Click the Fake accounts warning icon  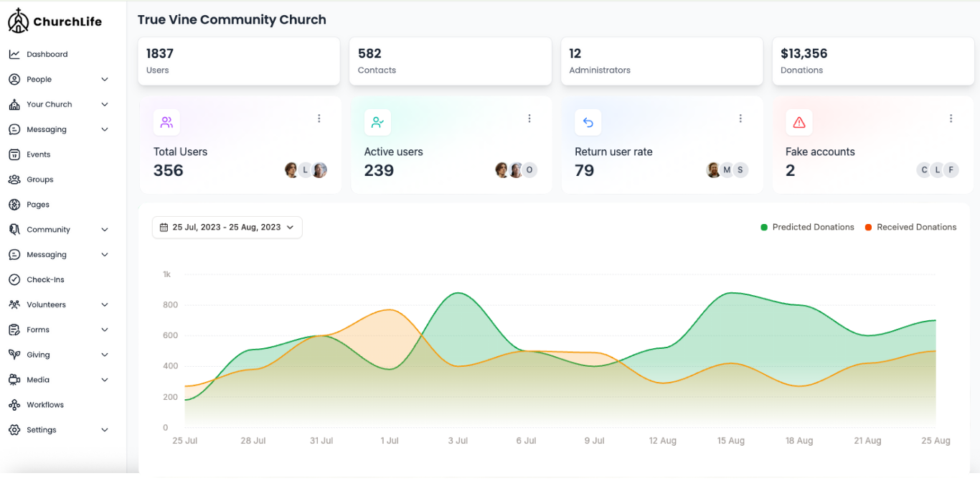pyautogui.click(x=799, y=123)
